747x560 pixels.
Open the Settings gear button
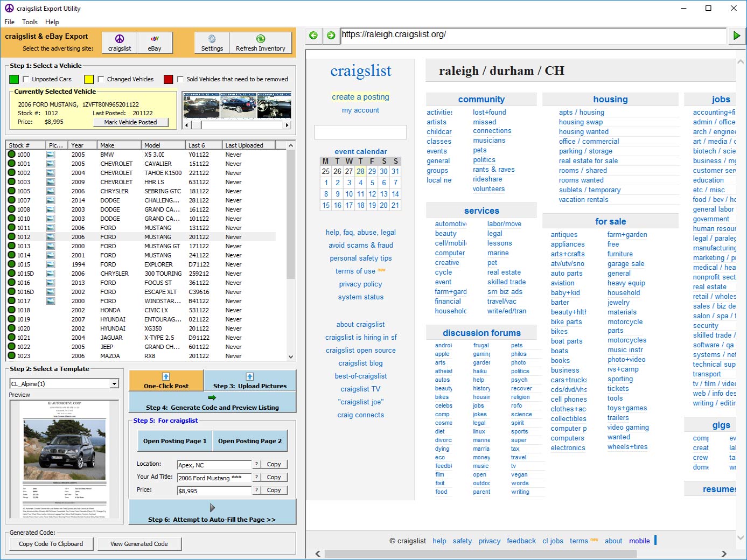pos(212,43)
